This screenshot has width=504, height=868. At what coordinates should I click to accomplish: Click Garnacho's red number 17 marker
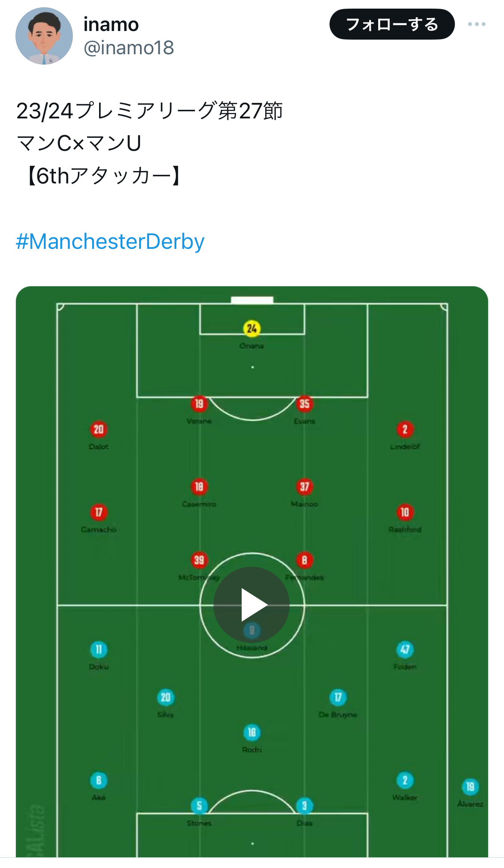click(99, 512)
